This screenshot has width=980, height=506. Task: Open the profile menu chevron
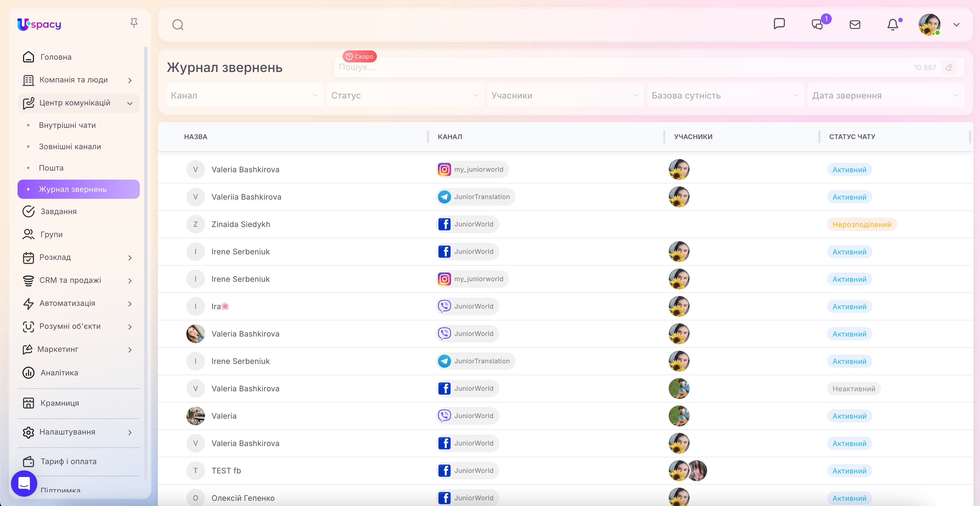[956, 25]
